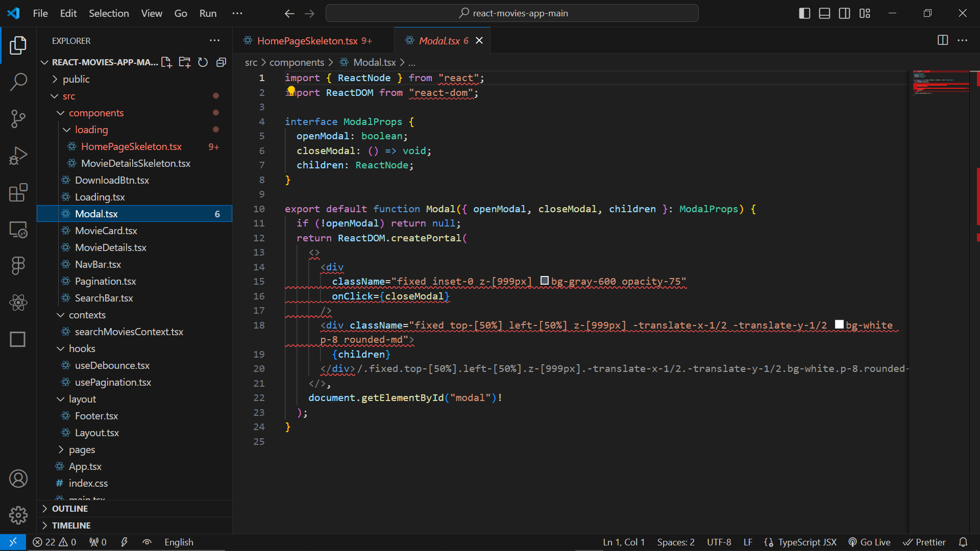Click the bg-gray-600 color swatch
Viewport: 980px width, 551px height.
coord(545,281)
